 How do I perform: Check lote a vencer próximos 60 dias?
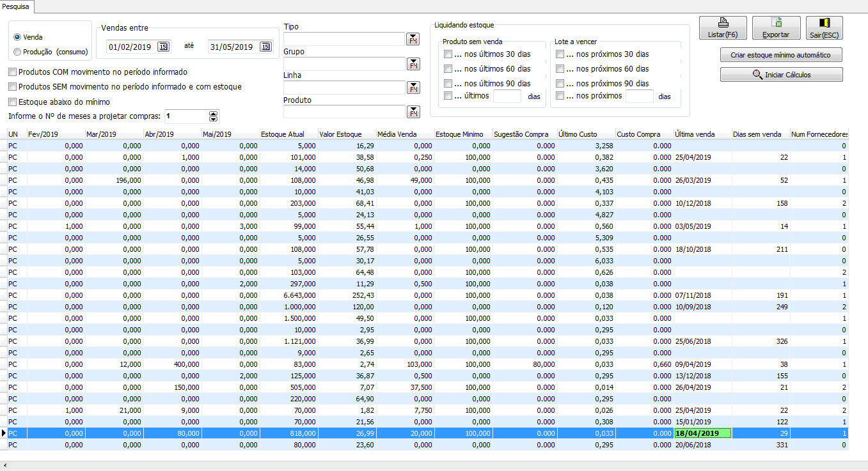click(560, 69)
